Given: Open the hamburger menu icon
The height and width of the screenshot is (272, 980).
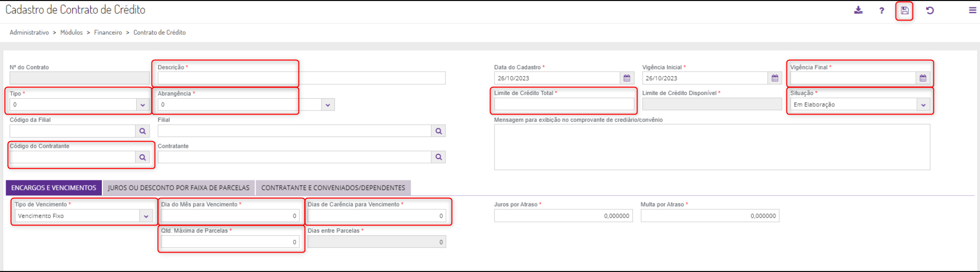Looking at the screenshot, I should (x=972, y=11).
